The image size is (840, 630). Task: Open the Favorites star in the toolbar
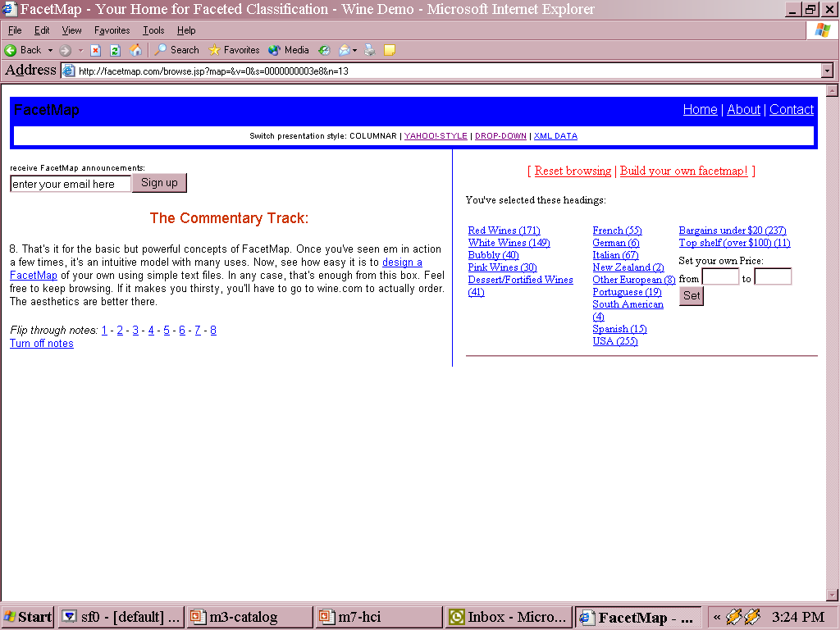(x=234, y=50)
